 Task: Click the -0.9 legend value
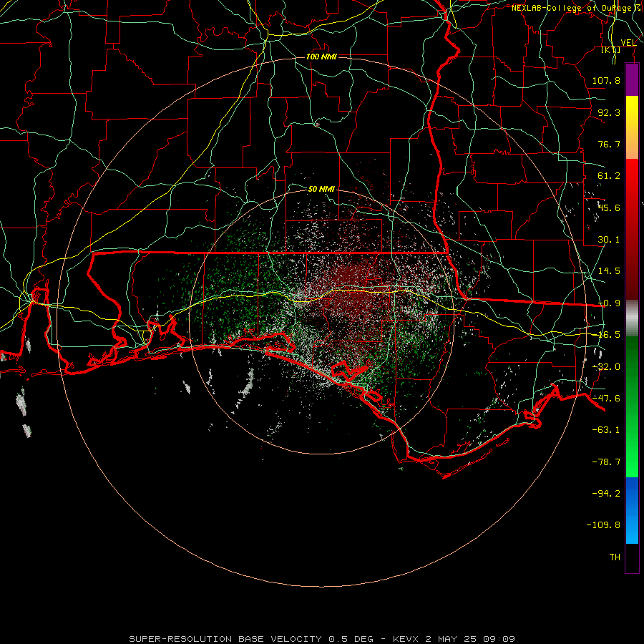click(609, 303)
